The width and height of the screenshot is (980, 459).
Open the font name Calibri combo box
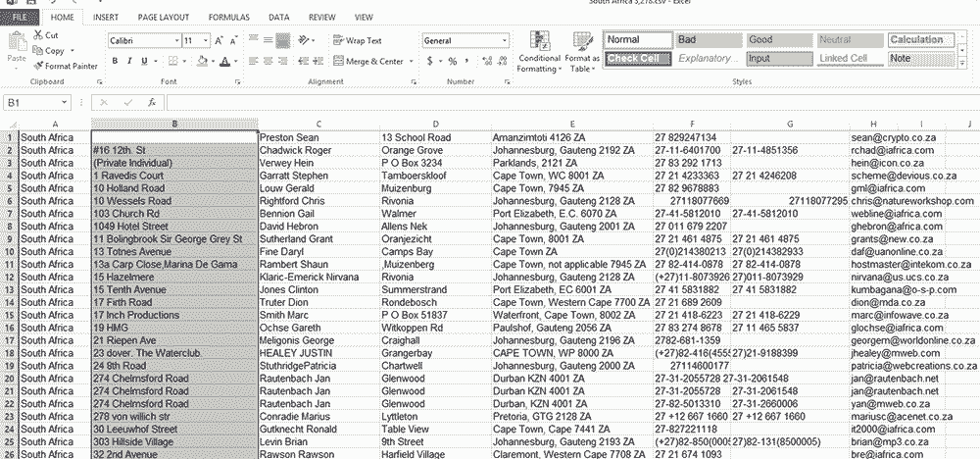point(144,40)
